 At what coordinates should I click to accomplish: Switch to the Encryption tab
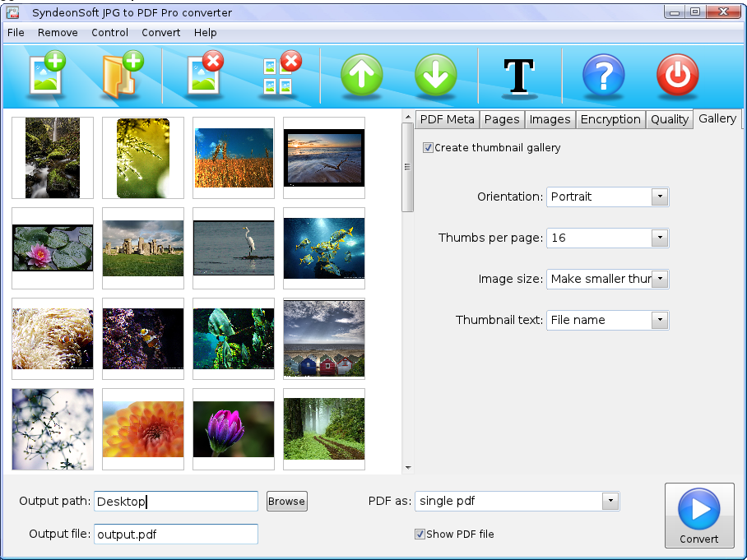click(610, 118)
